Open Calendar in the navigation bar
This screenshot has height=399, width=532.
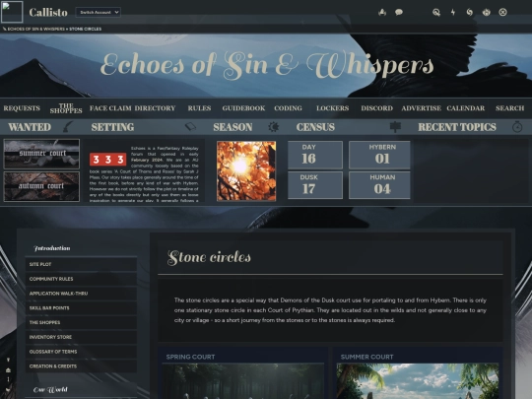point(465,108)
